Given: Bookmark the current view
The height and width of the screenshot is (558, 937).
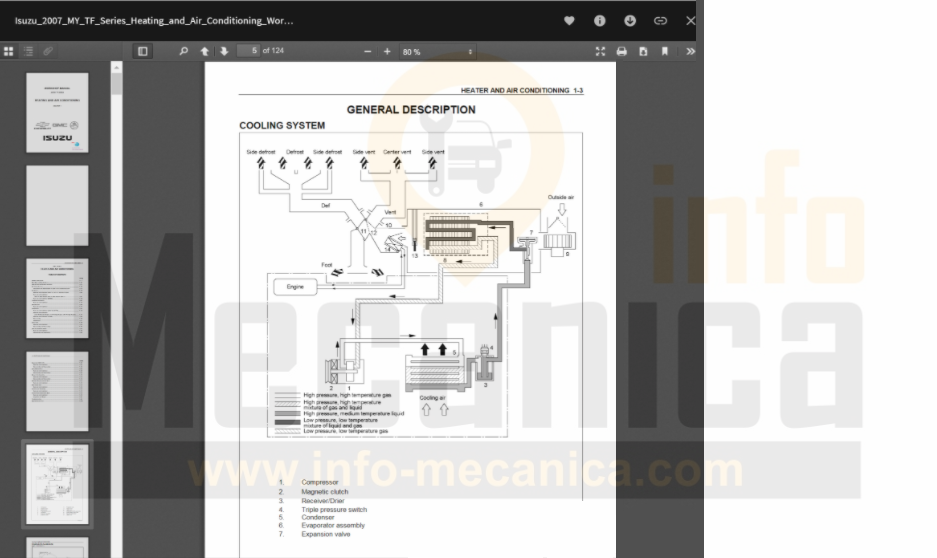Looking at the screenshot, I should tap(665, 51).
